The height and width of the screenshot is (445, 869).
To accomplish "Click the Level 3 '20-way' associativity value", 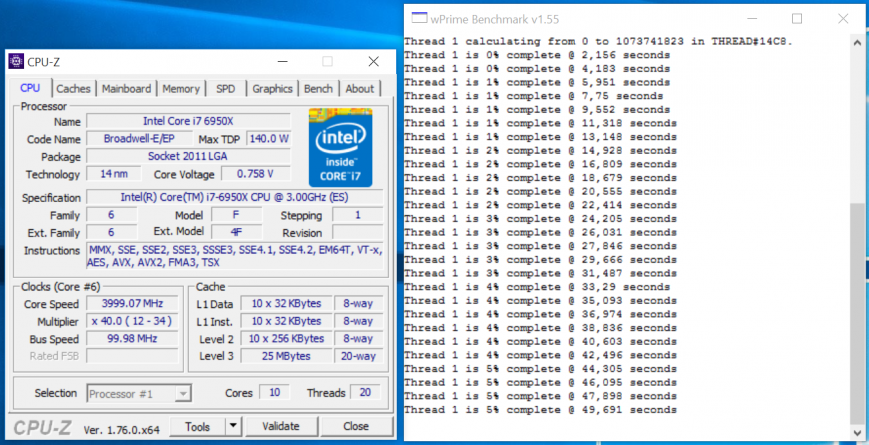I will (358, 356).
